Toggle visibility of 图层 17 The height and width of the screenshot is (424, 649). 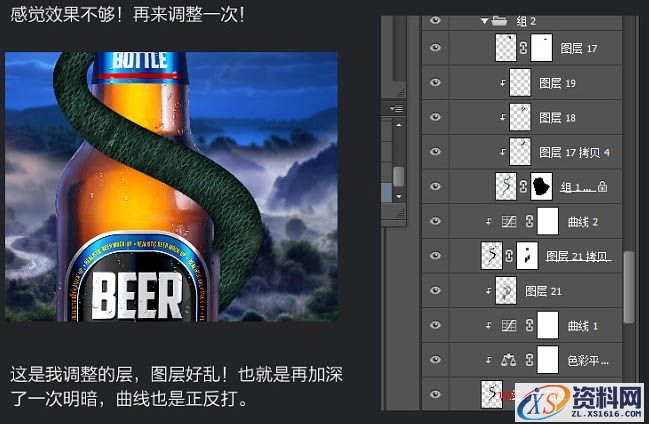point(435,47)
